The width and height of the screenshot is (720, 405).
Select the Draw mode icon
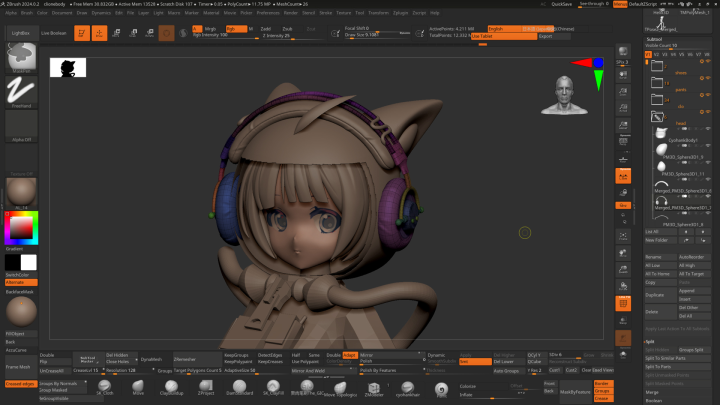click(100, 33)
